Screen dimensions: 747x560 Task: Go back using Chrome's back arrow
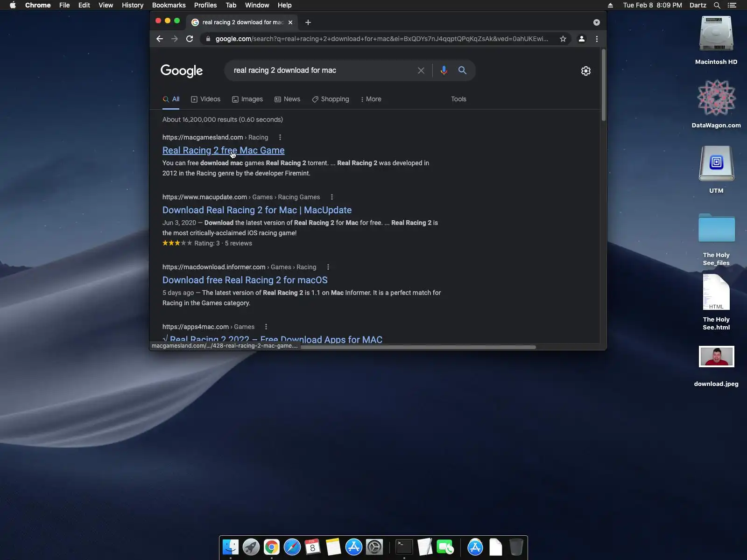point(160,39)
